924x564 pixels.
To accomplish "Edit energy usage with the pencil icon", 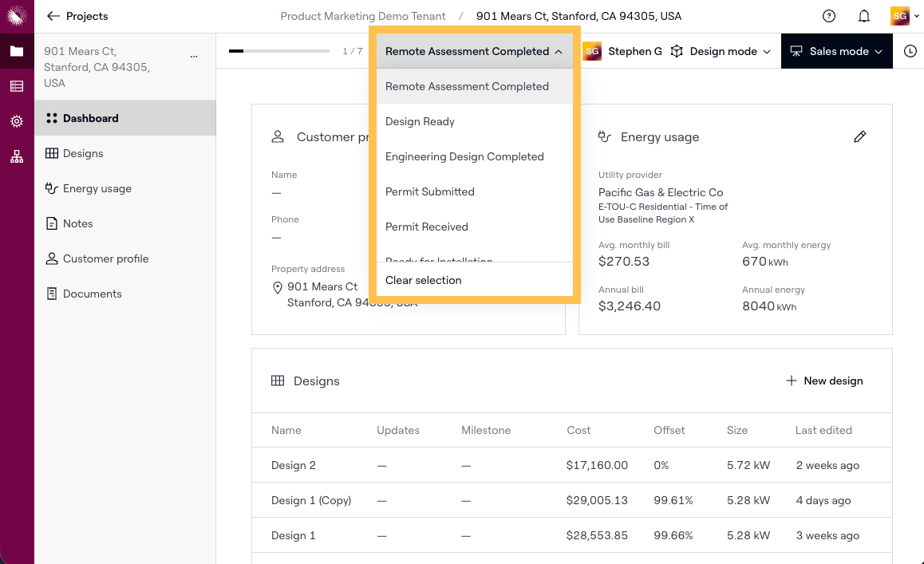I will [860, 136].
